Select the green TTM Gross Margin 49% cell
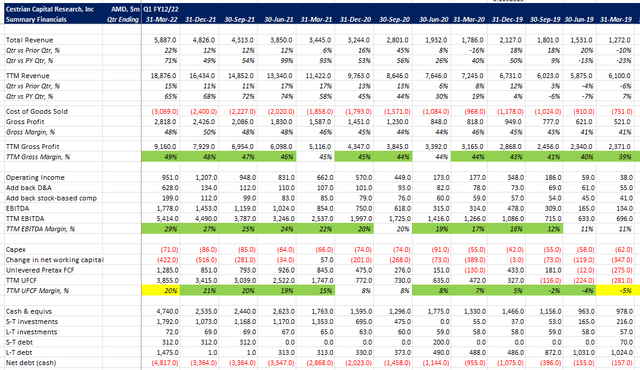Viewport: 640px width, 370px height. [161, 157]
